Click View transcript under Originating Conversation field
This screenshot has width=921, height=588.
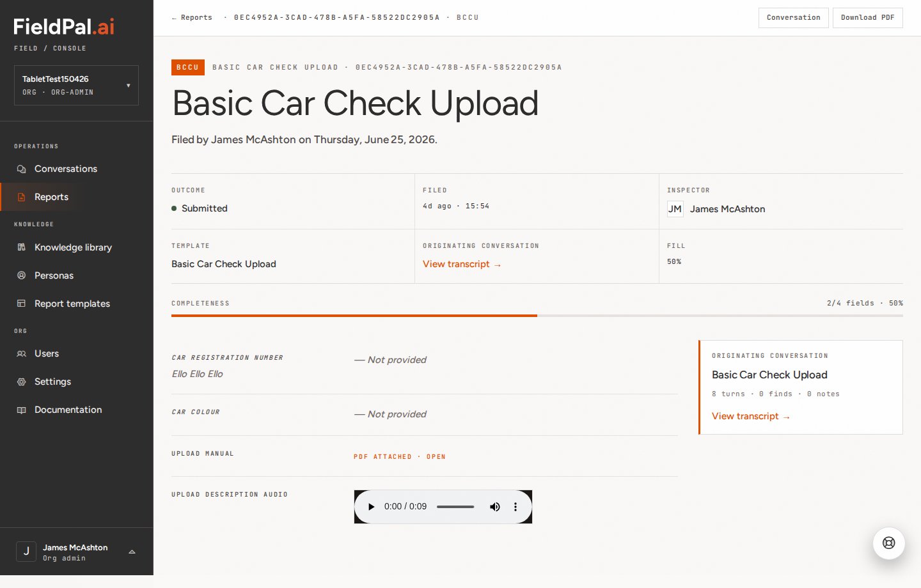point(462,264)
